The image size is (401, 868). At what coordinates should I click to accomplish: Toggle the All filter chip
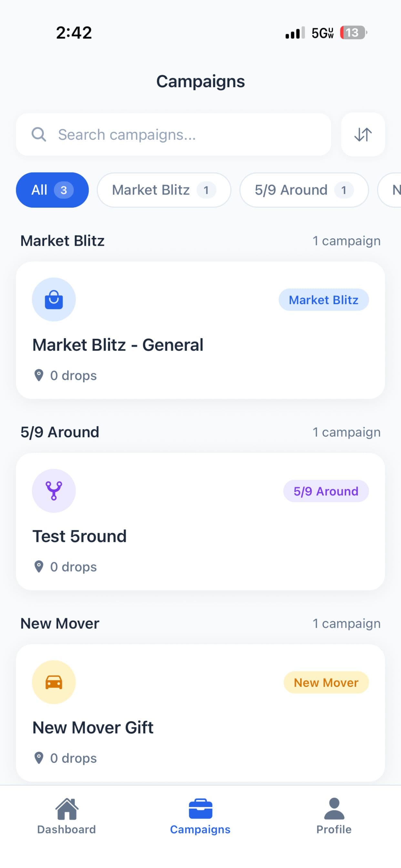coord(52,190)
